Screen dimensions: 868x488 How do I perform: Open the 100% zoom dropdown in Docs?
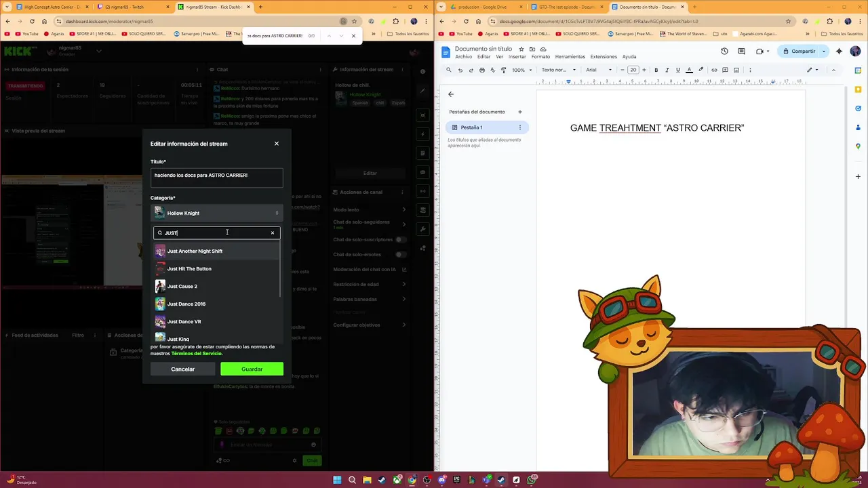coord(521,70)
